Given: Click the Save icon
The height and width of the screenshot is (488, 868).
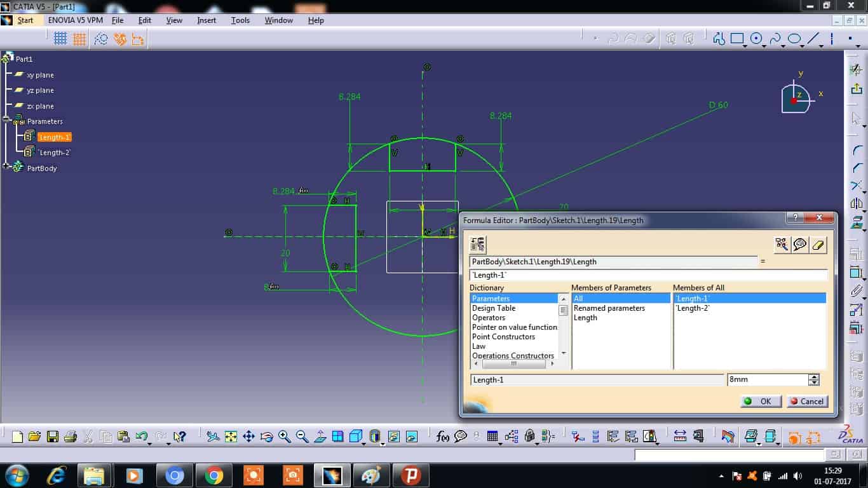Looking at the screenshot, I should [52, 437].
